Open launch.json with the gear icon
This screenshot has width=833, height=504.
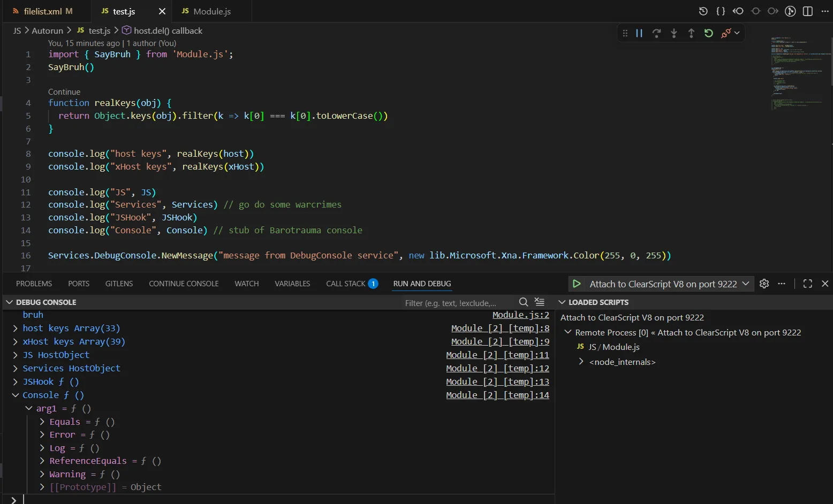pyautogui.click(x=764, y=284)
